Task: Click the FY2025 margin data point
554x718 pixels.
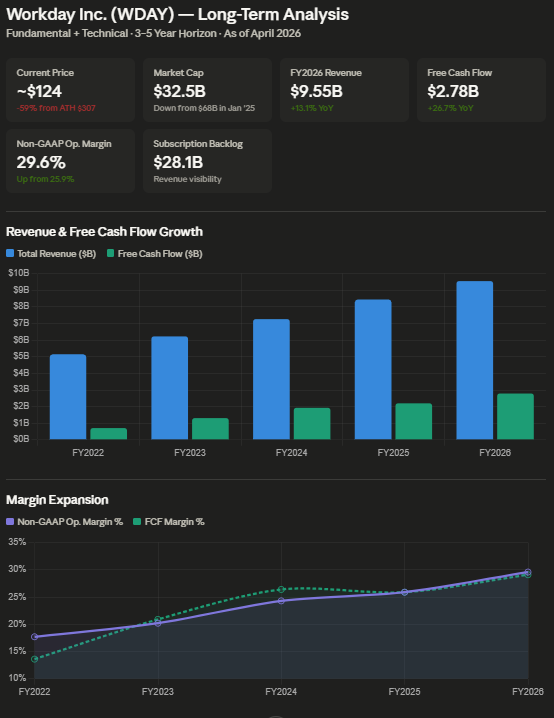Action: [x=404, y=592]
